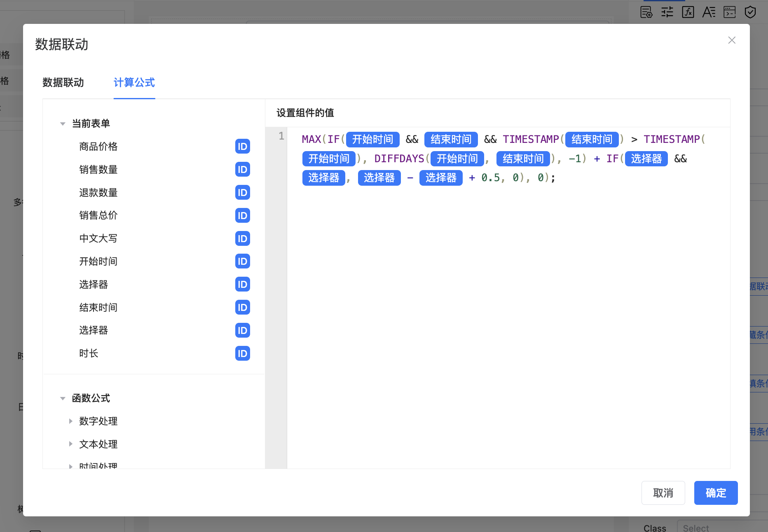Click the ID badge next to 销售数量
Screen dimensions: 768x532
click(x=242, y=170)
